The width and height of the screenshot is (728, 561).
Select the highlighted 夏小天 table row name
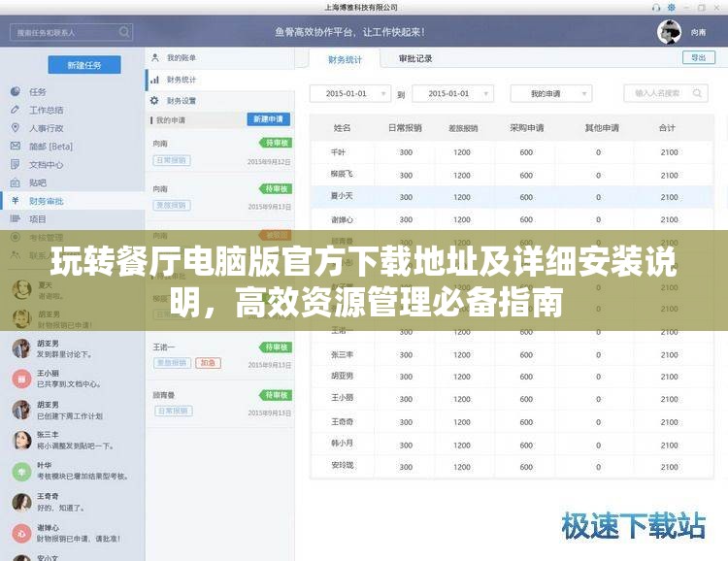pyautogui.click(x=342, y=196)
